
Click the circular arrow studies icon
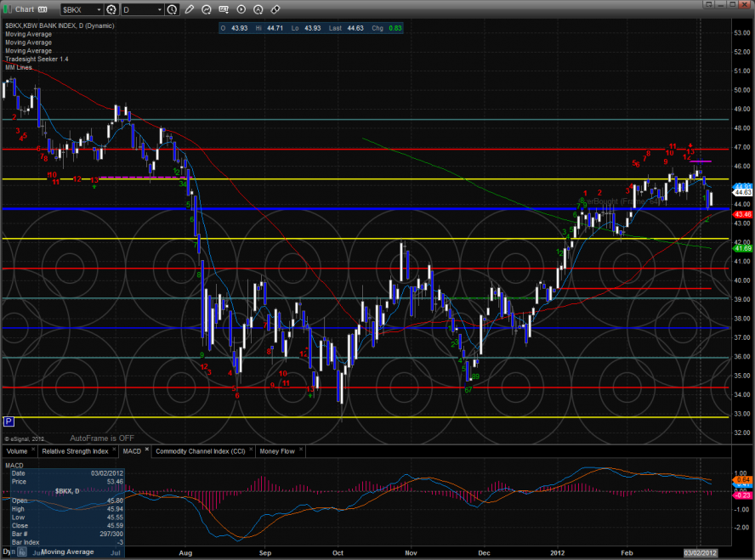[207, 9]
